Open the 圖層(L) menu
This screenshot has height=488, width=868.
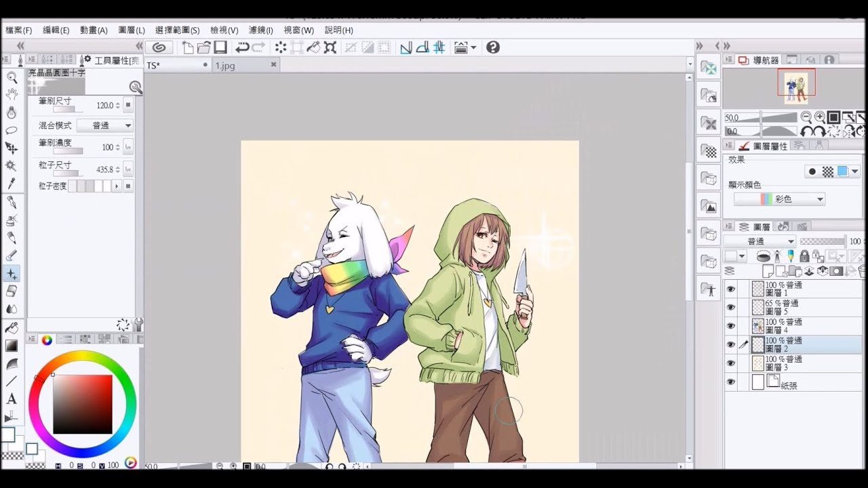(x=132, y=30)
